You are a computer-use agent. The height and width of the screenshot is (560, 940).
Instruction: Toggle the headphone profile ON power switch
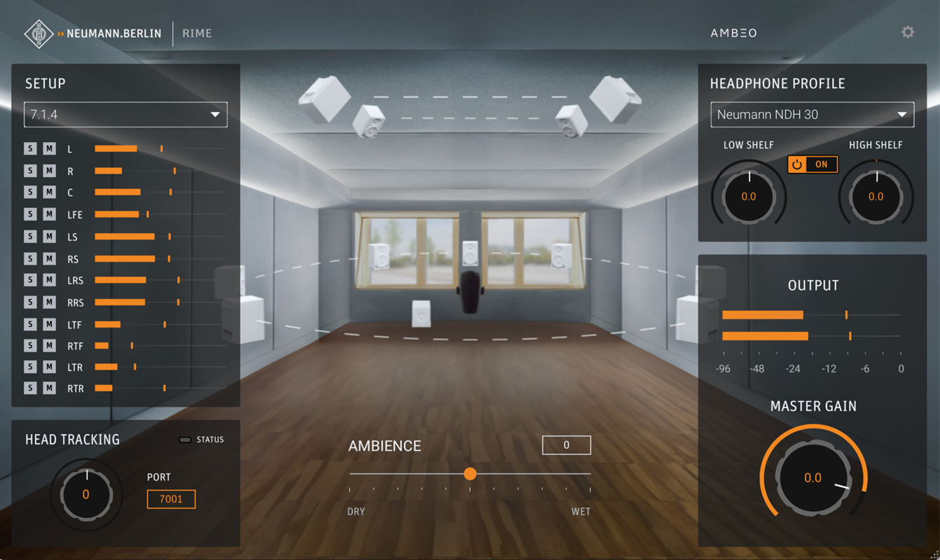[x=813, y=164]
